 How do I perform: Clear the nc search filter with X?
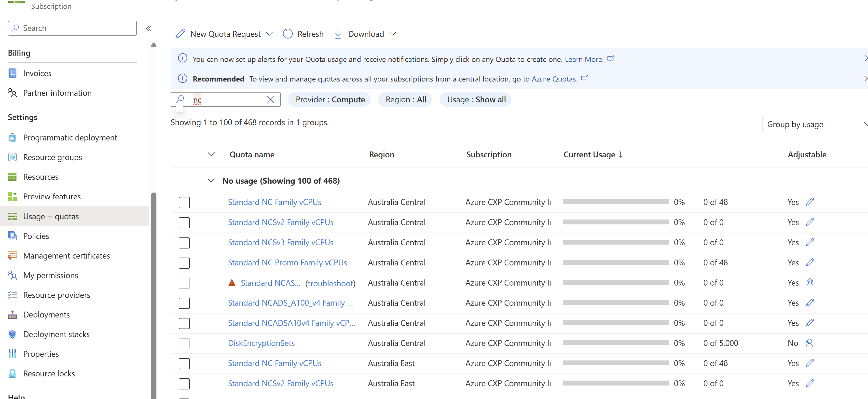(x=270, y=99)
